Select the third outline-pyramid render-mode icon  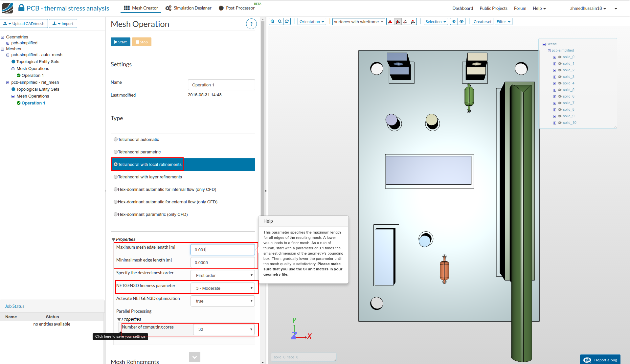pos(405,22)
